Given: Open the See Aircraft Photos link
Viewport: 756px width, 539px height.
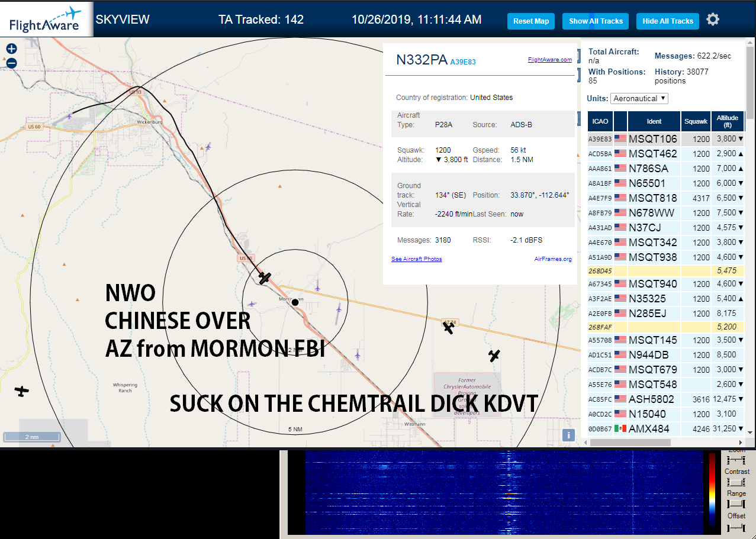Looking at the screenshot, I should coord(417,259).
